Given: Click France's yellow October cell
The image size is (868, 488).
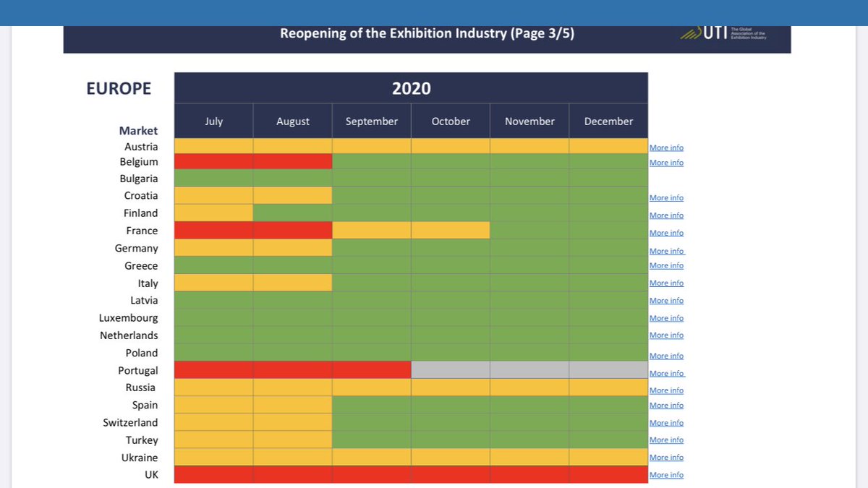Looking at the screenshot, I should 451,230.
